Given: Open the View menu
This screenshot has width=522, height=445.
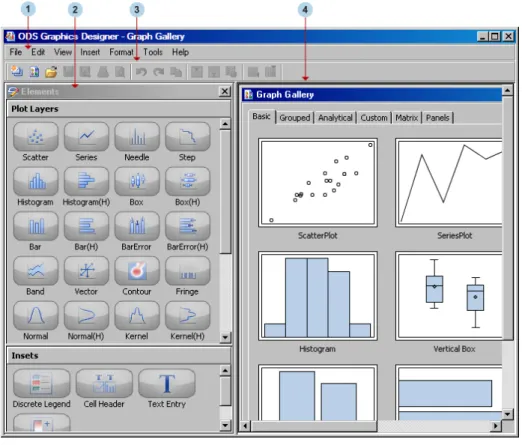Looking at the screenshot, I should click(x=63, y=52).
